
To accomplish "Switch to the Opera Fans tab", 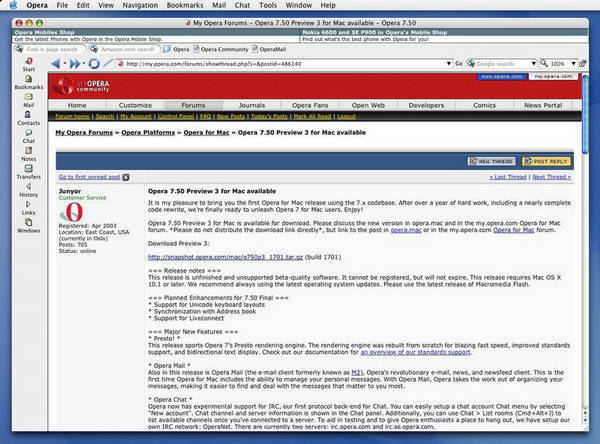I will click(x=310, y=105).
